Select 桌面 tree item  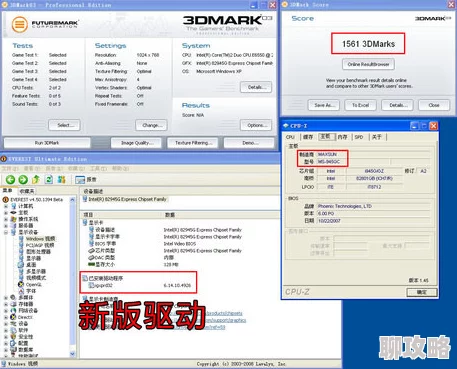tap(31, 265)
